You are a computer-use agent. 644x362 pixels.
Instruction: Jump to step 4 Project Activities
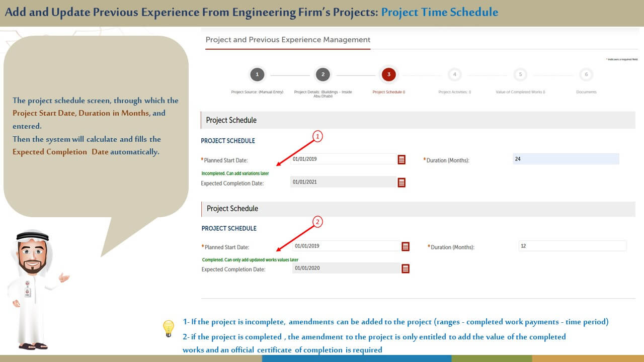454,75
